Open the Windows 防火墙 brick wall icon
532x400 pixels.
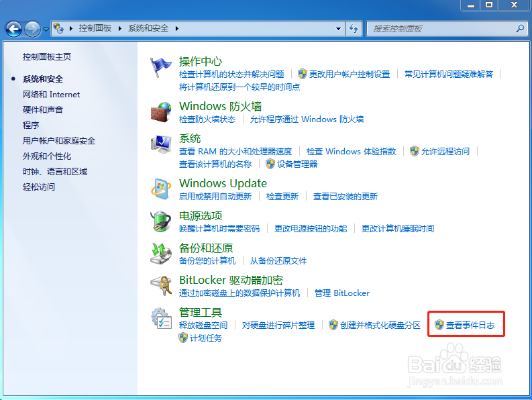[x=161, y=112]
